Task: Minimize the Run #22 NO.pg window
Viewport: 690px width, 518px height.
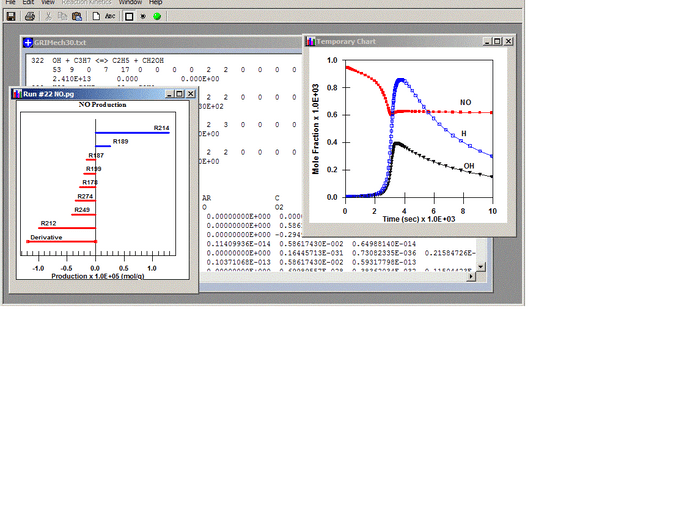Action: (x=170, y=94)
